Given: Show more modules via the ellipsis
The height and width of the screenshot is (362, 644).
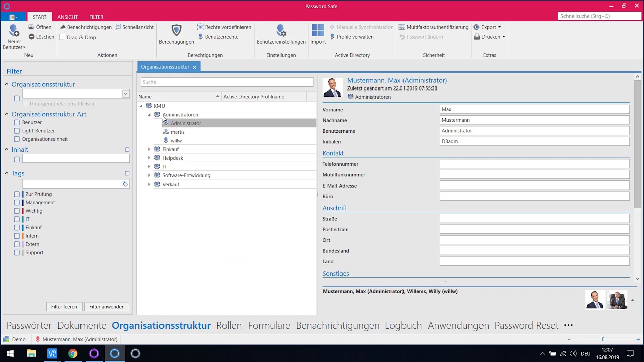Looking at the screenshot, I should point(569,325).
